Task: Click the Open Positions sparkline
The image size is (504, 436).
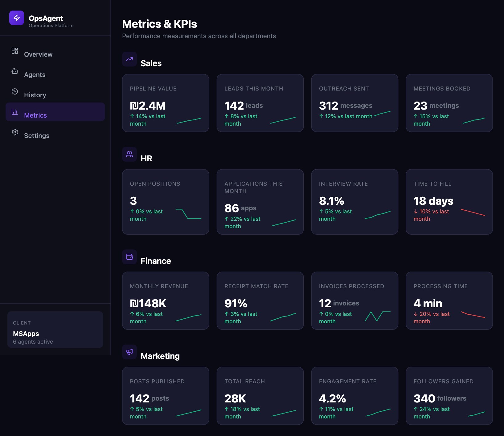Action: (x=188, y=214)
